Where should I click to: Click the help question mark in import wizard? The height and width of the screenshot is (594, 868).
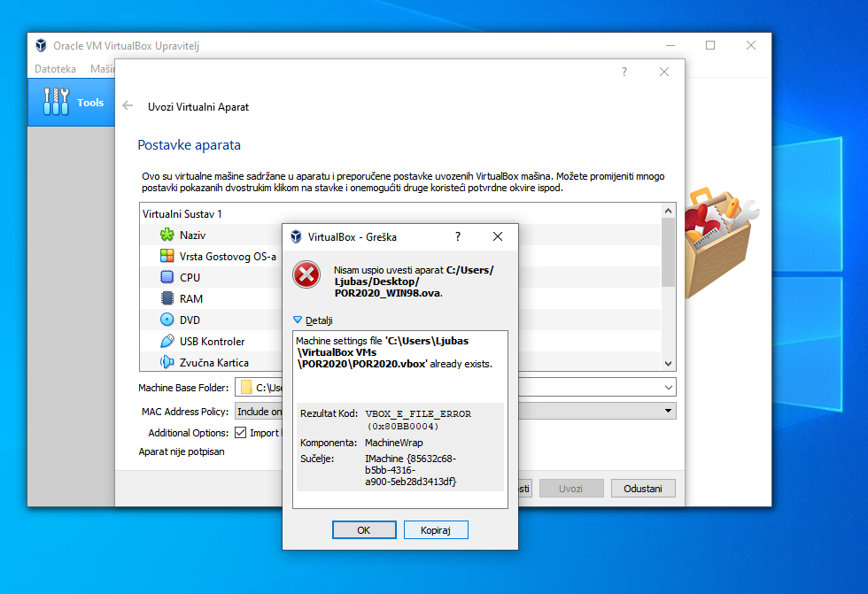[624, 72]
